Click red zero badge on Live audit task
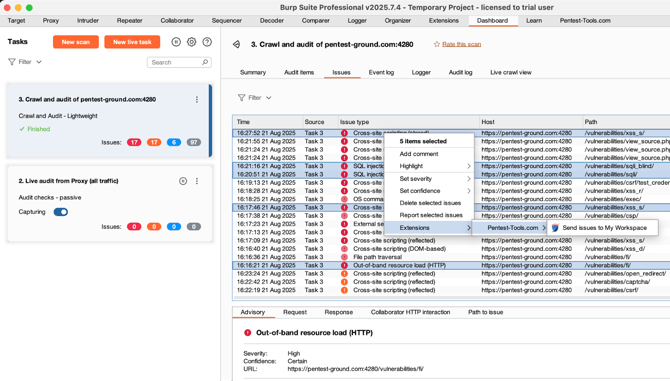Image resolution: width=670 pixels, height=381 pixels. pyautogui.click(x=134, y=227)
